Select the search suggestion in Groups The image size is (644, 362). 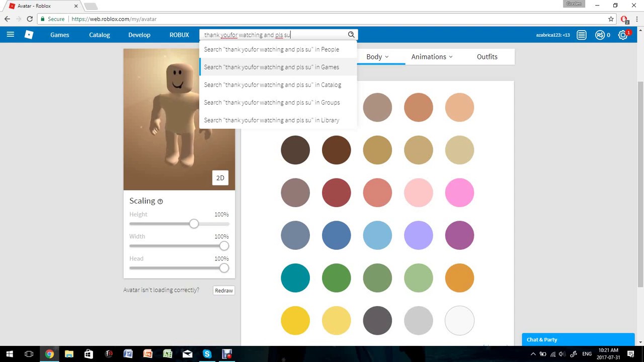[278, 102]
